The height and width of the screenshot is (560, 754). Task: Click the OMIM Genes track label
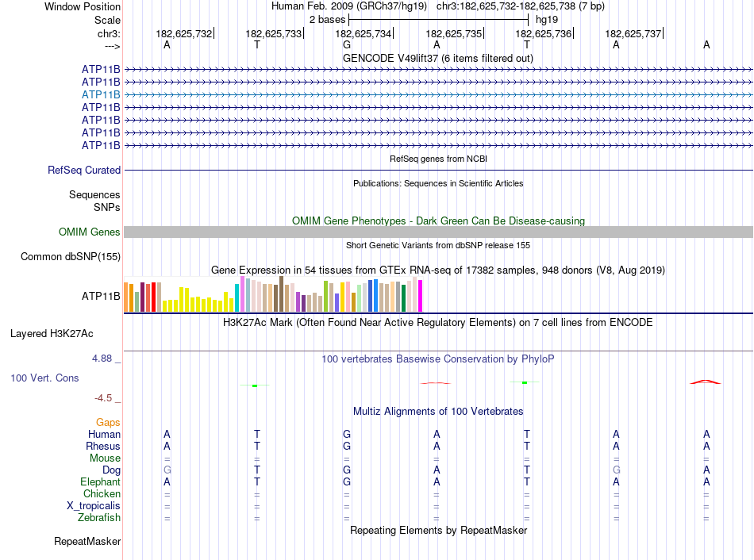pos(90,232)
